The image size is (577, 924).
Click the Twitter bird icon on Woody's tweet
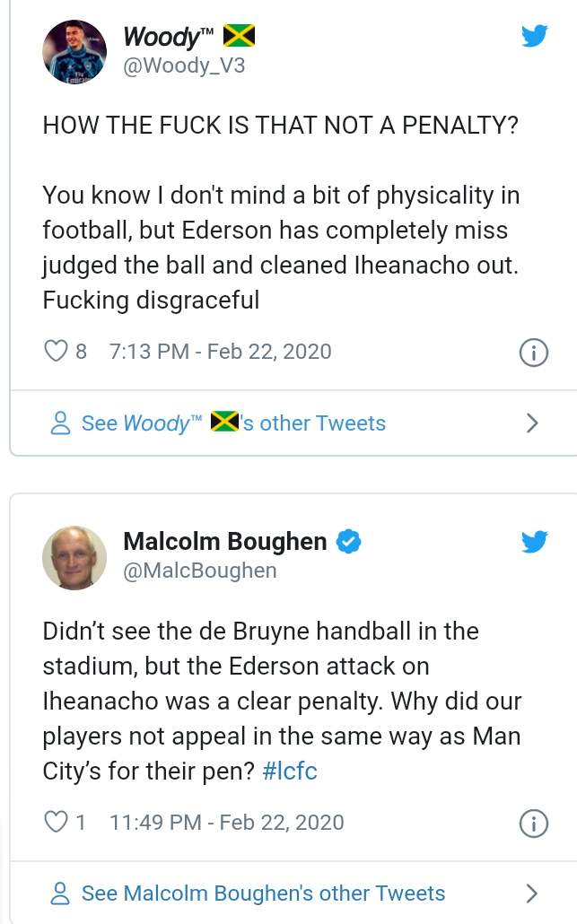pyautogui.click(x=535, y=37)
